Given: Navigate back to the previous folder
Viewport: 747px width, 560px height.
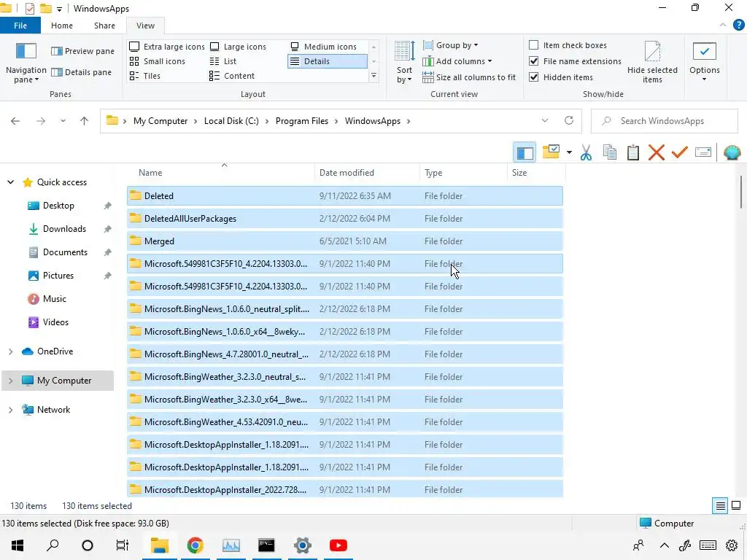Looking at the screenshot, I should pyautogui.click(x=15, y=121).
